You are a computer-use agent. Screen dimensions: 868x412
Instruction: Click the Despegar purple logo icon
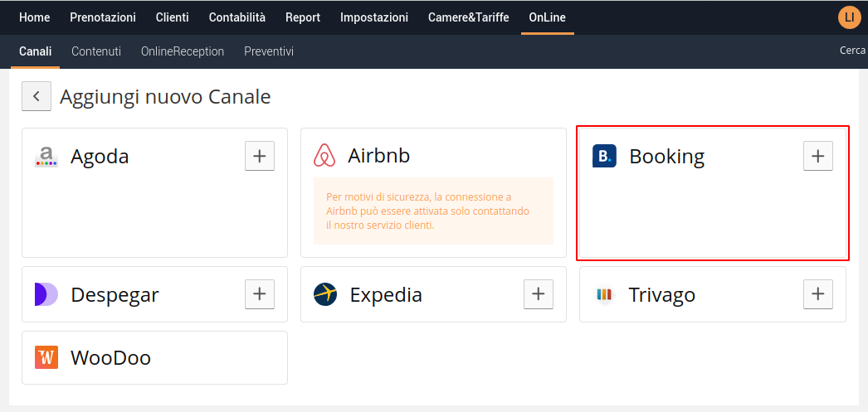coord(46,294)
